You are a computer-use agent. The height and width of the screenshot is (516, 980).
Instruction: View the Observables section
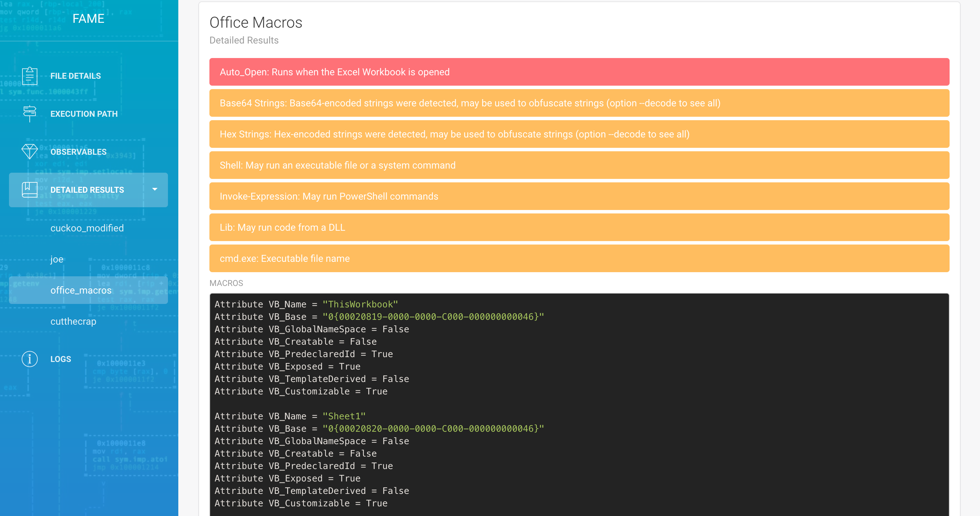coord(78,152)
